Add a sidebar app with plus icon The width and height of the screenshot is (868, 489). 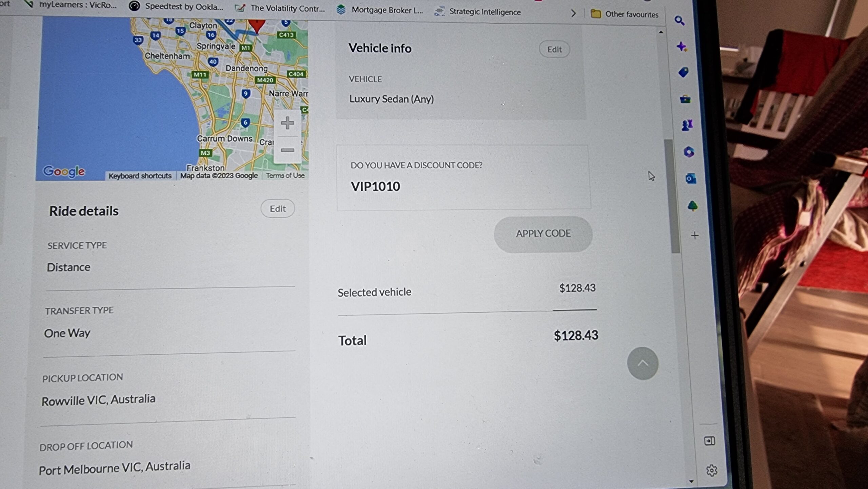[x=694, y=235]
